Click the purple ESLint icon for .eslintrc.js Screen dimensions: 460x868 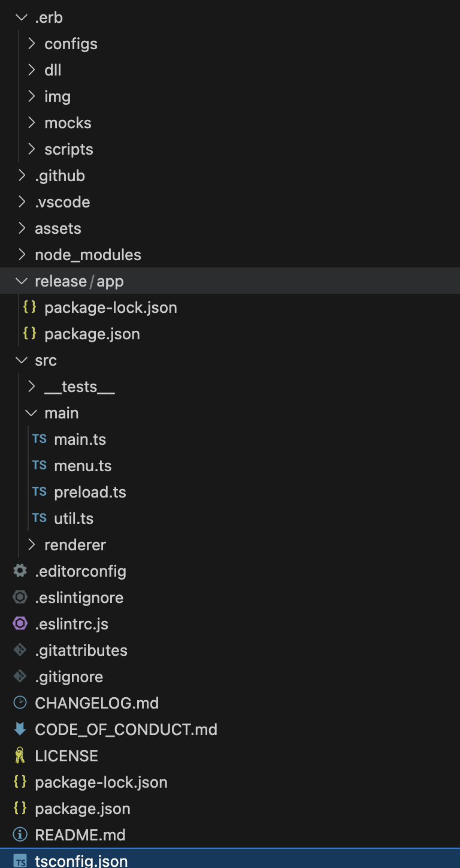coord(20,624)
